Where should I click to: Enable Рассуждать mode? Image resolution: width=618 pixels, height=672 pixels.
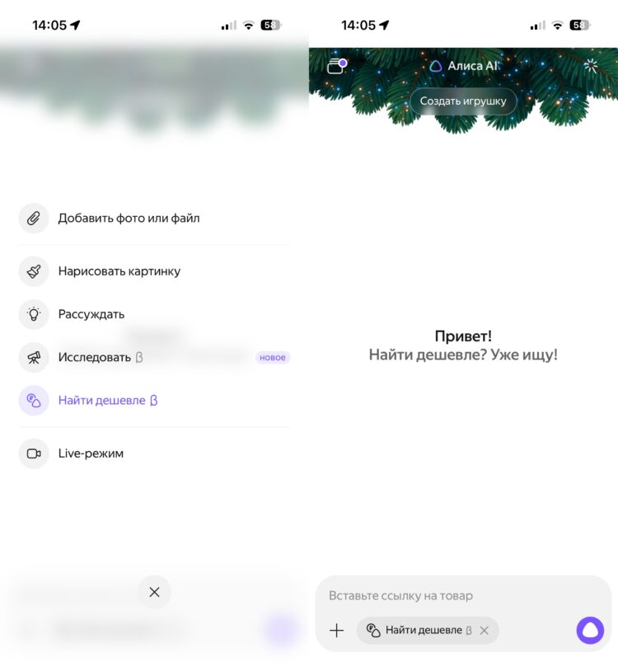click(x=91, y=315)
